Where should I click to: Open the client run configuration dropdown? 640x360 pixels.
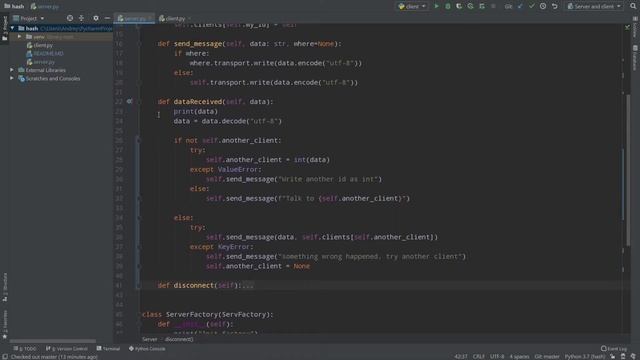tap(412, 6)
